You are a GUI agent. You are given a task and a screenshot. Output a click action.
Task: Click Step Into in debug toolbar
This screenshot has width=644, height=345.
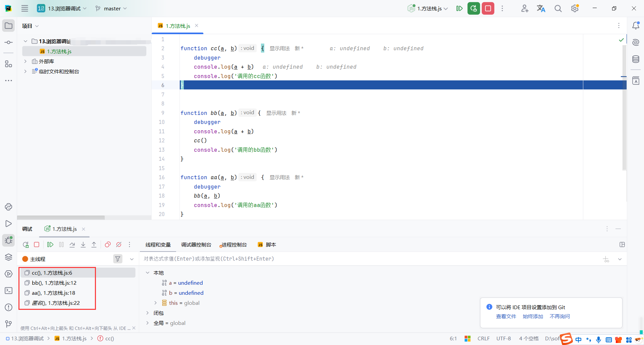83,245
